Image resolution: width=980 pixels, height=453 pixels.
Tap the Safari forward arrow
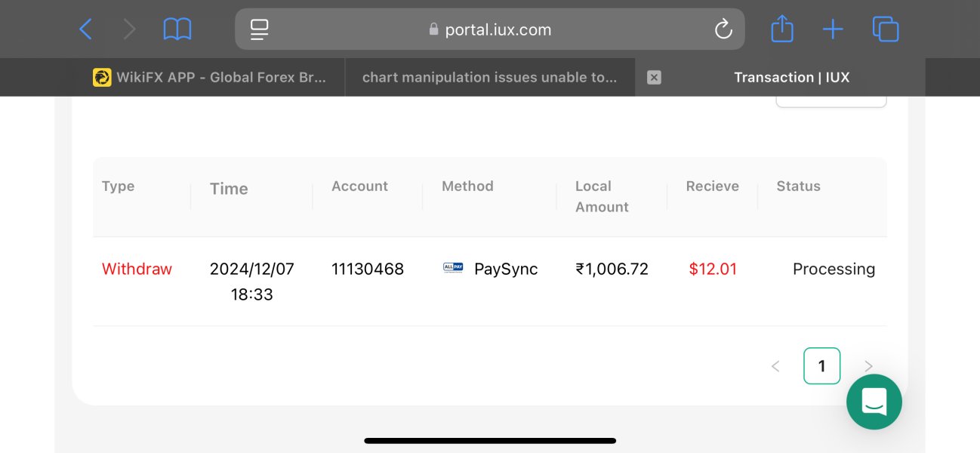coord(130,29)
